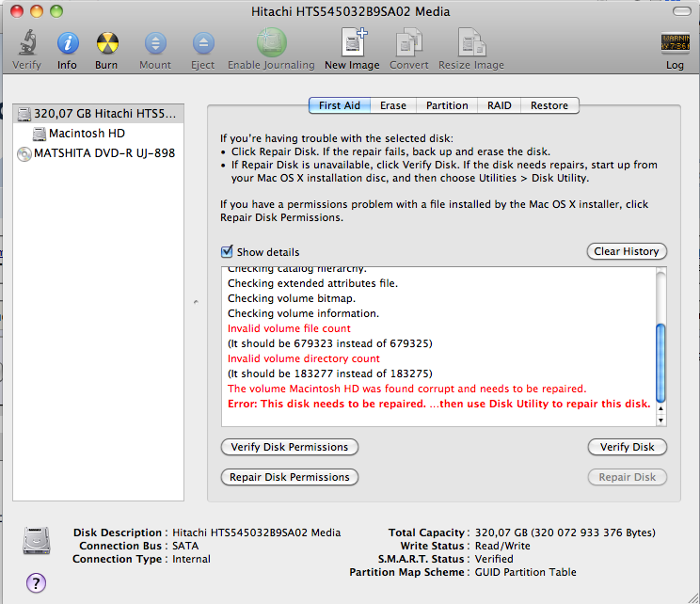The image size is (700, 604).
Task: Click the Clear History button
Action: coord(627,251)
